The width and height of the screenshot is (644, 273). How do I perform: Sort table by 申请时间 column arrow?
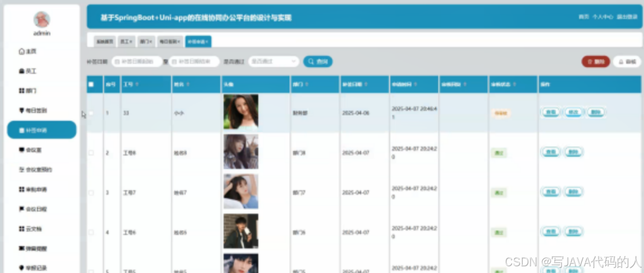click(415, 84)
